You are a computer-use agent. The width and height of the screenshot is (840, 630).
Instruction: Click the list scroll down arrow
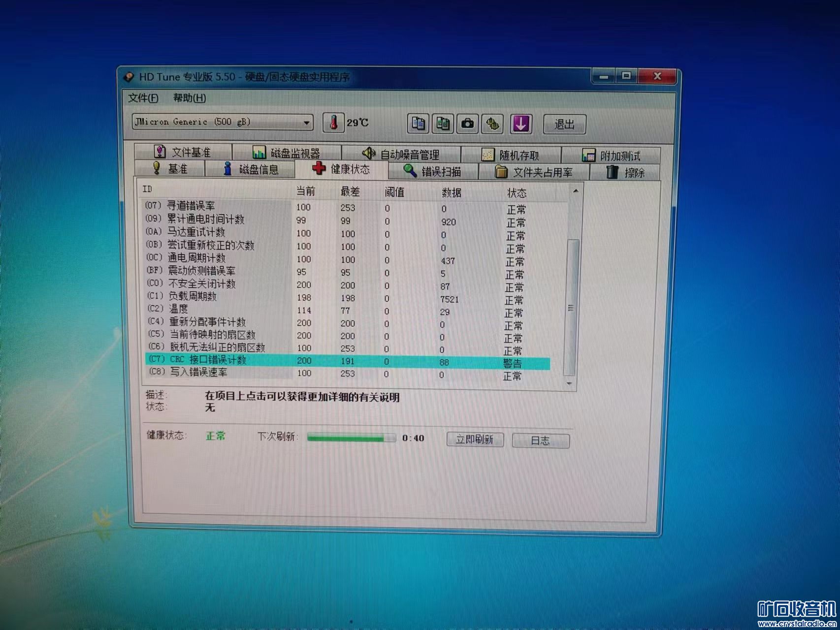[570, 383]
